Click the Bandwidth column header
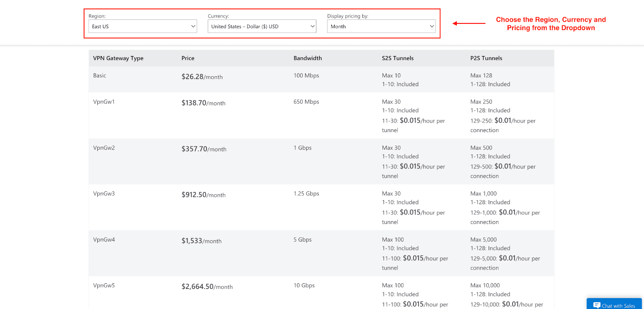This screenshot has height=309, width=644. pos(308,58)
